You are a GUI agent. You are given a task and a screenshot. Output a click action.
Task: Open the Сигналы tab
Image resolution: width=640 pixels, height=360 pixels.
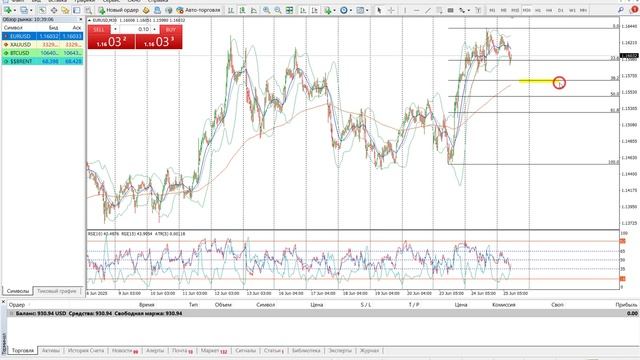coord(245,351)
